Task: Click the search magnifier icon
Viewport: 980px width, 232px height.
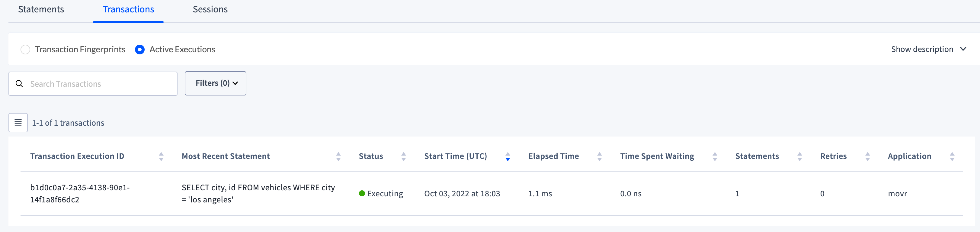Action: click(19, 83)
